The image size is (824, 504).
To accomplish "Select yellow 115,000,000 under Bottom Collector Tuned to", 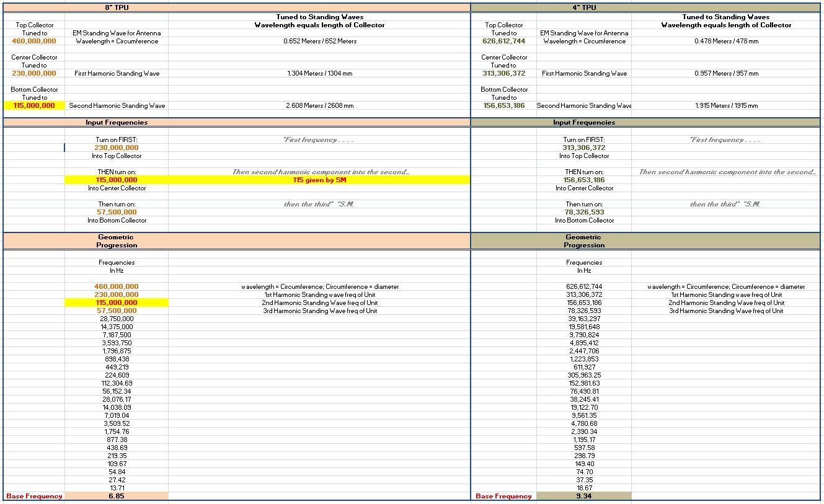I will 34,105.
